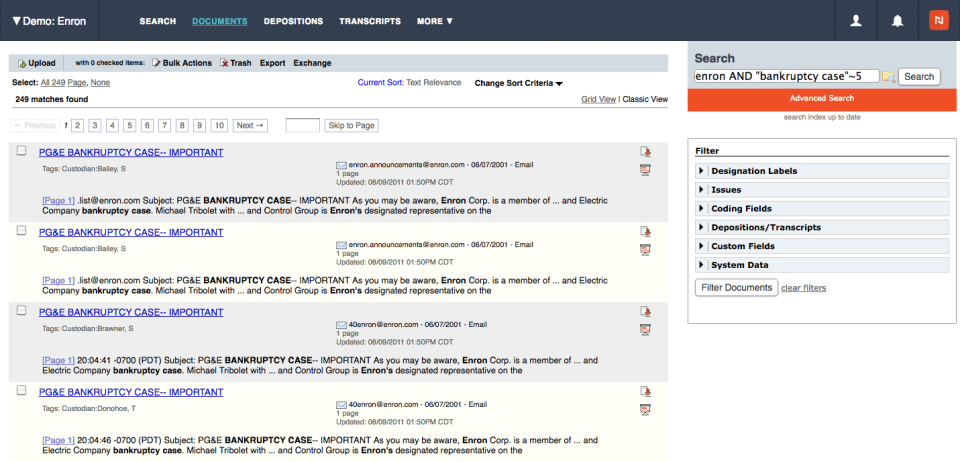Click email envelope icon in Donohoe result

341,404
